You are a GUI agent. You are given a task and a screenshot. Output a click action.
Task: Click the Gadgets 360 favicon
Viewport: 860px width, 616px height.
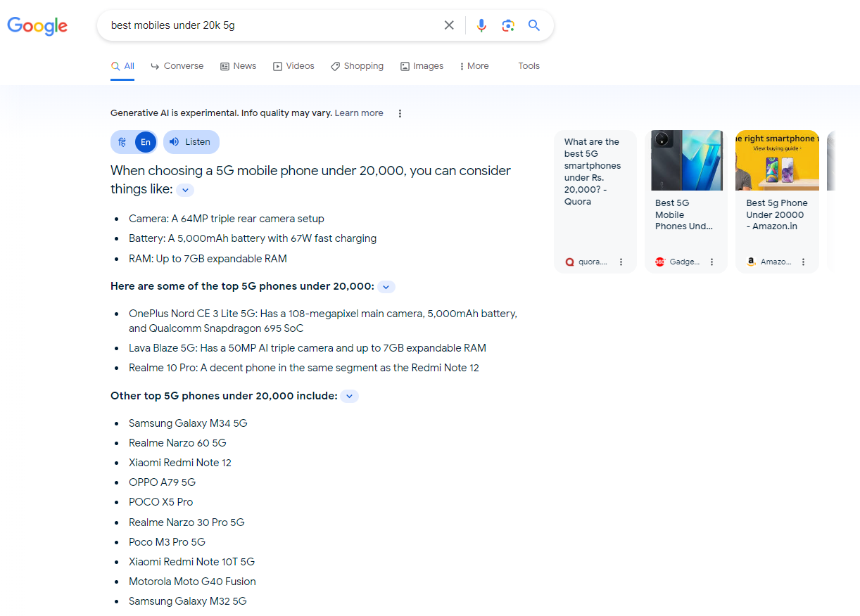click(660, 262)
